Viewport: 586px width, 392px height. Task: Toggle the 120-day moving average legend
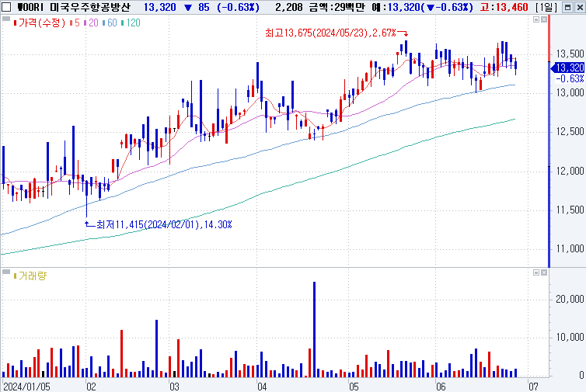[x=131, y=23]
